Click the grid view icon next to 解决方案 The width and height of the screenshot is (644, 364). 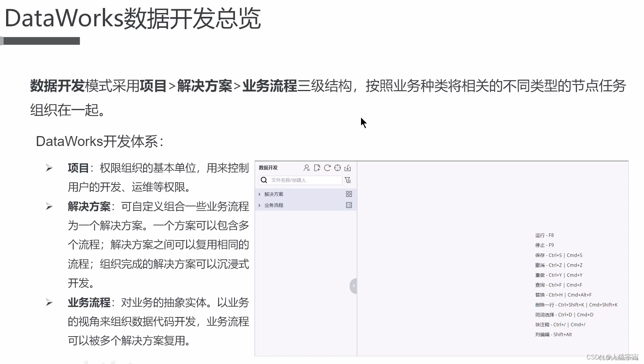tap(349, 194)
